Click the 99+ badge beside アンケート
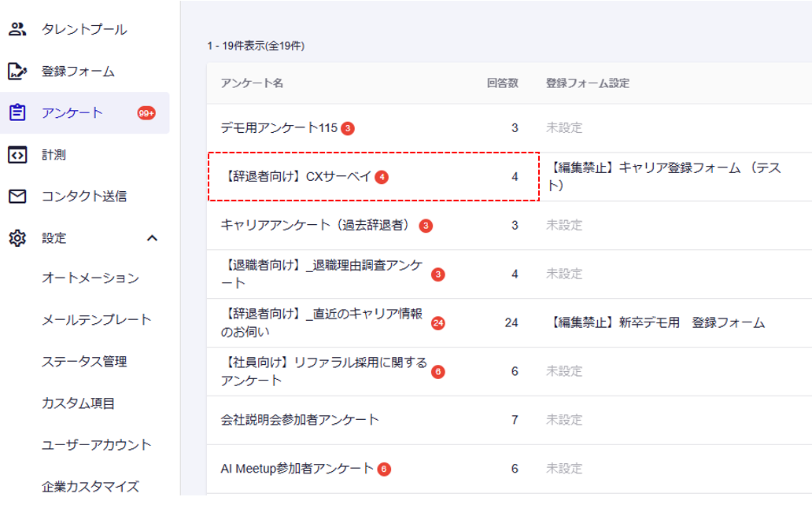The image size is (812, 508). click(146, 113)
